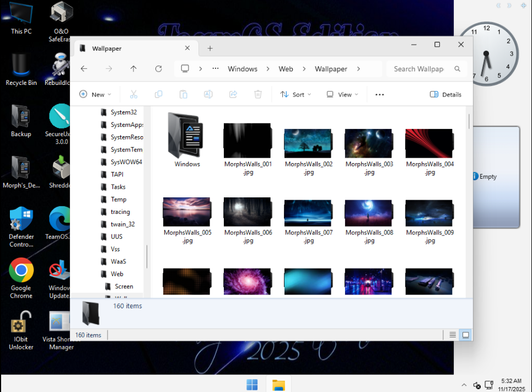Toggle the Details pane button
Viewport: 532px width, 392px height.
[445, 94]
